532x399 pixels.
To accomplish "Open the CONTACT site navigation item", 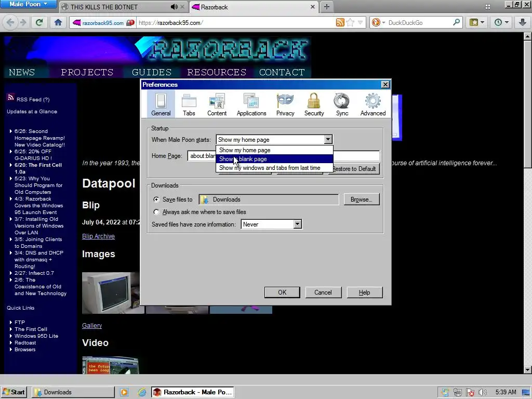I will 282,72.
